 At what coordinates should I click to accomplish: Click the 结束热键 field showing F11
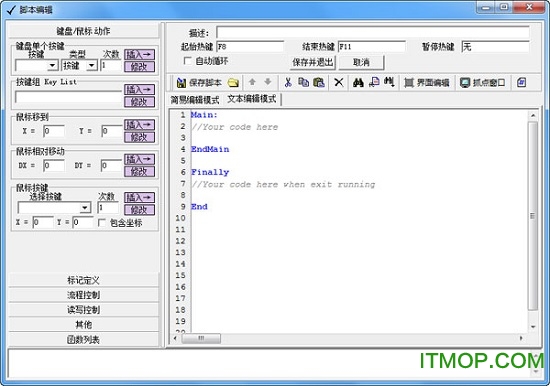(372, 46)
